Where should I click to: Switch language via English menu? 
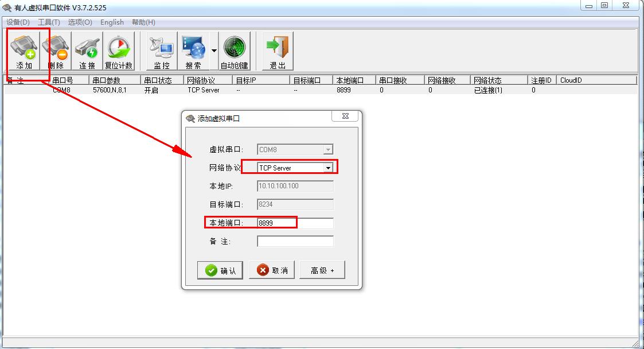(112, 22)
